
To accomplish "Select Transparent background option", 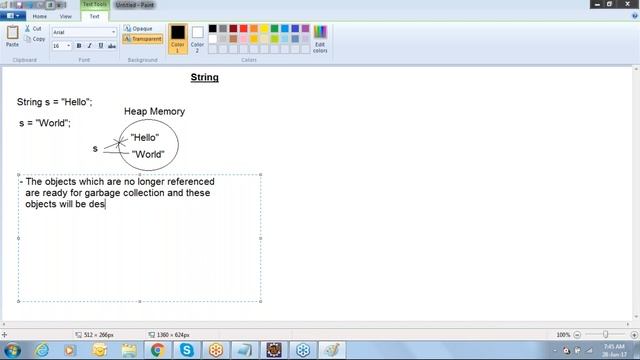I will [142, 39].
